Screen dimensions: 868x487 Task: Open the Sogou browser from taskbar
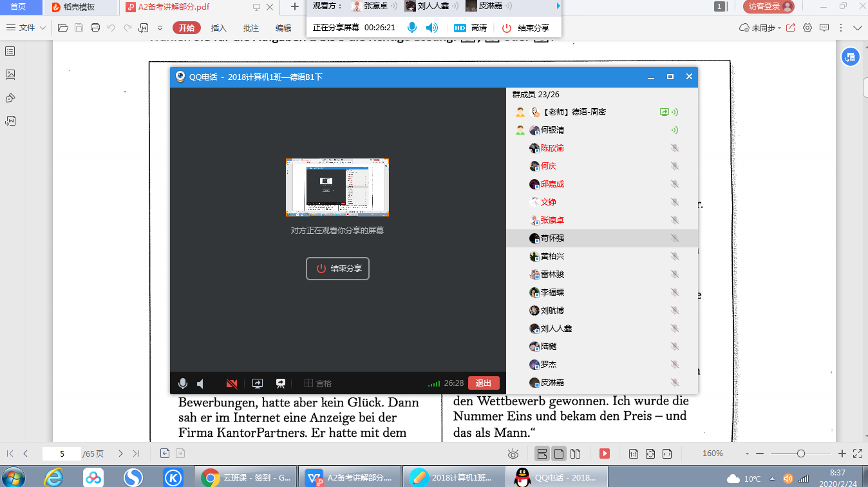133,477
